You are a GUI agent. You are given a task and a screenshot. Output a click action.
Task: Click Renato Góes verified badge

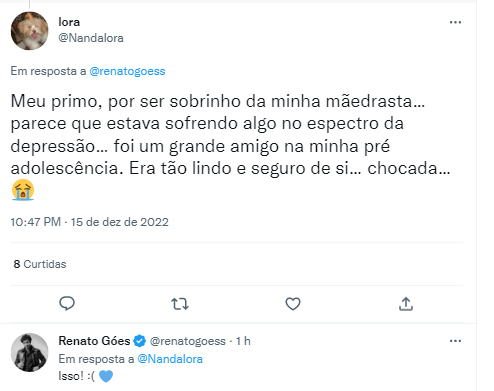coord(139,341)
